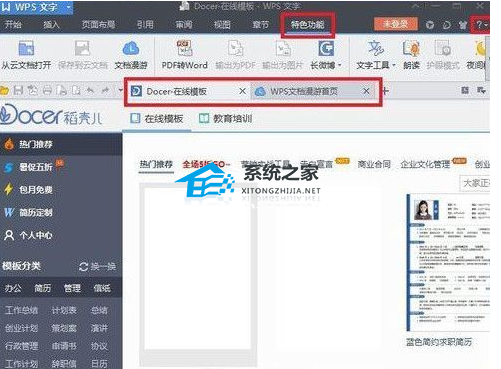Switch to 引用 ribbon tab
Screen dimensions: 501x369
coord(145,24)
